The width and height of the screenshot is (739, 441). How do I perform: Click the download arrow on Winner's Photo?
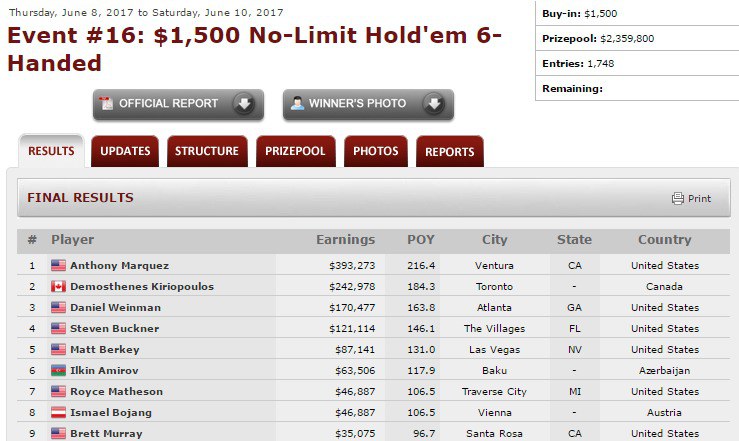pyautogui.click(x=433, y=104)
